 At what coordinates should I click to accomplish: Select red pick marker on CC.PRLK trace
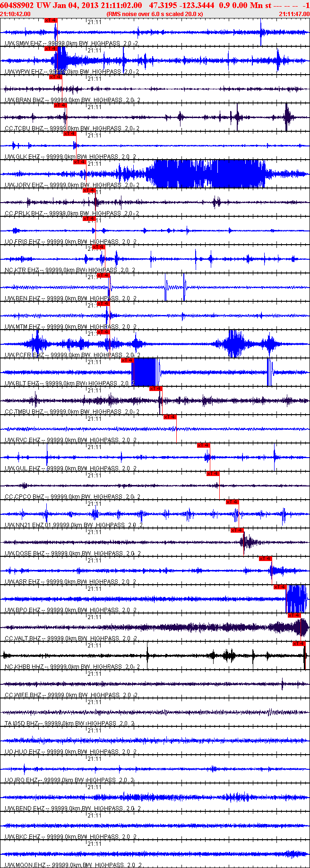[x=89, y=190]
